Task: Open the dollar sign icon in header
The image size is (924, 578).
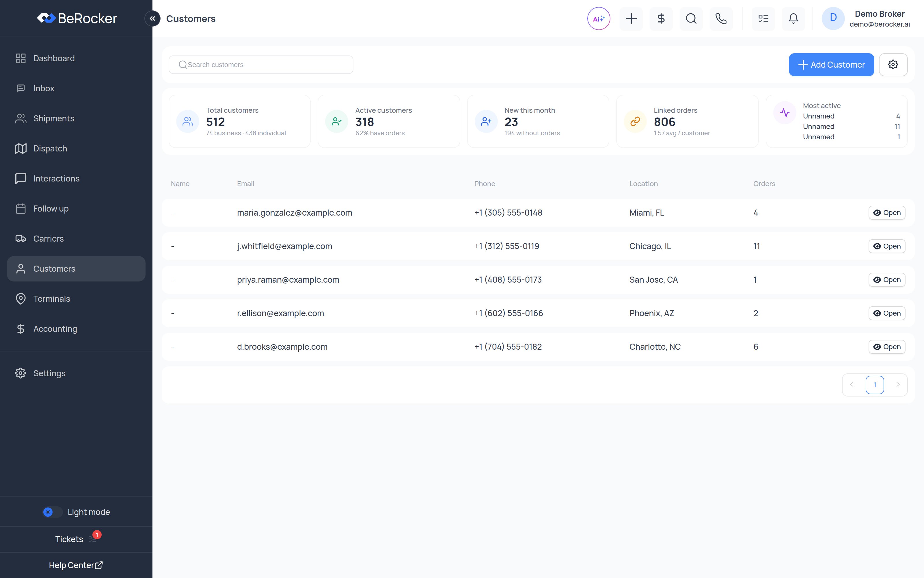Action: tap(661, 18)
